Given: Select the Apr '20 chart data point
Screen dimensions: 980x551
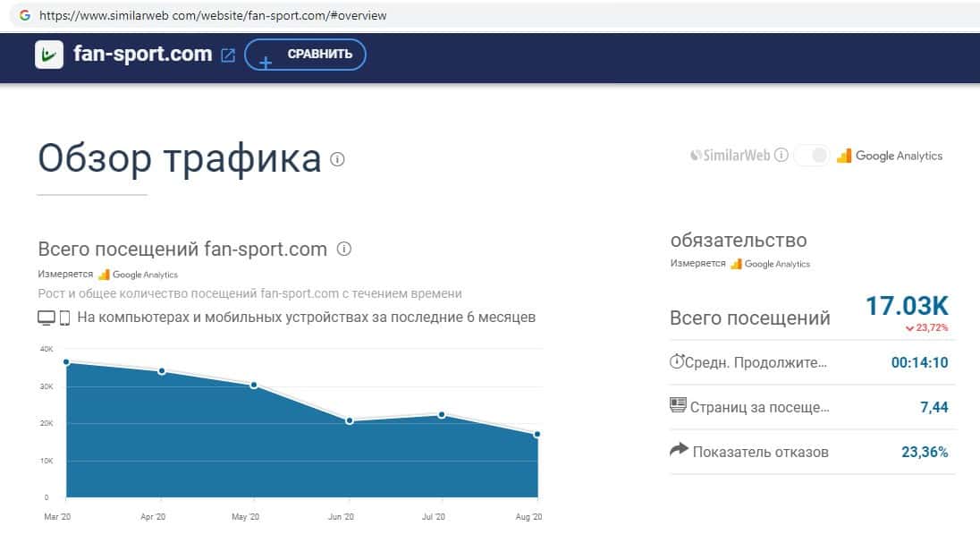Looking at the screenshot, I should (x=162, y=371).
